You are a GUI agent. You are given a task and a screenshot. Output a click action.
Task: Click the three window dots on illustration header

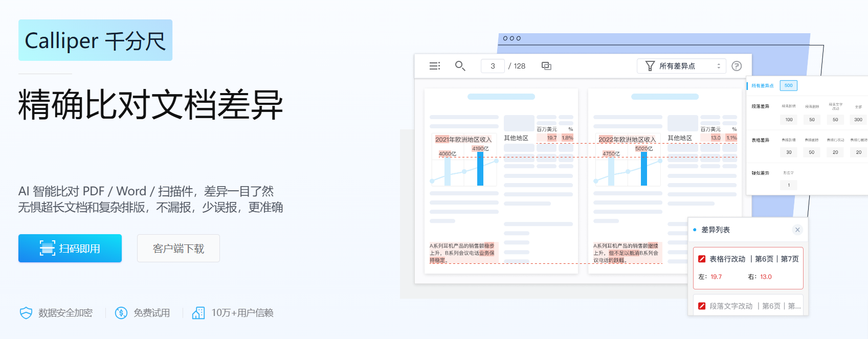[511, 38]
